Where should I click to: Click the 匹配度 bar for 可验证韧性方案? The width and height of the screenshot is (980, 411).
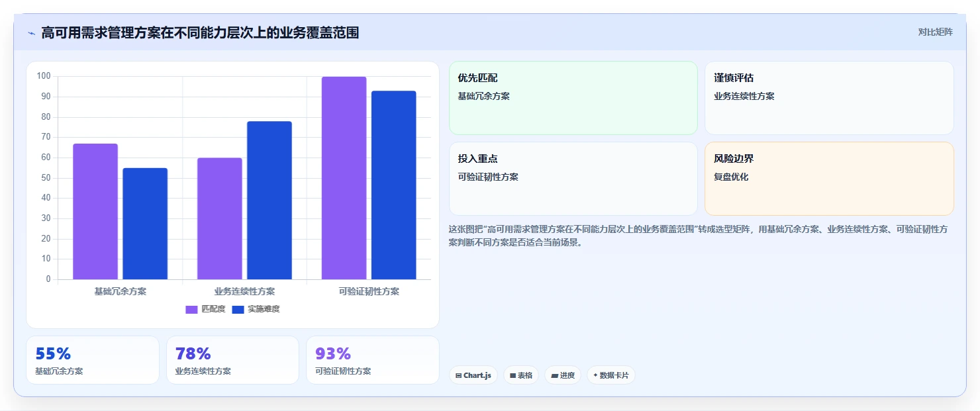coord(344,178)
